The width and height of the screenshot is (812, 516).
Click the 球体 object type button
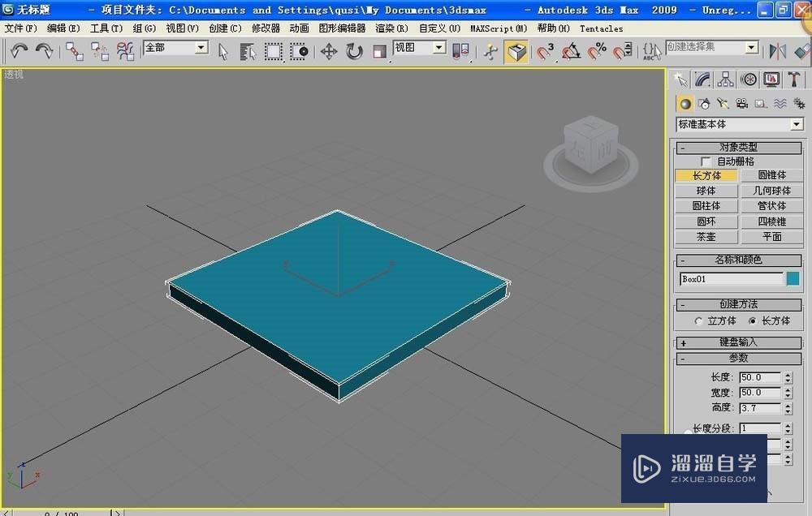pyautogui.click(x=706, y=191)
